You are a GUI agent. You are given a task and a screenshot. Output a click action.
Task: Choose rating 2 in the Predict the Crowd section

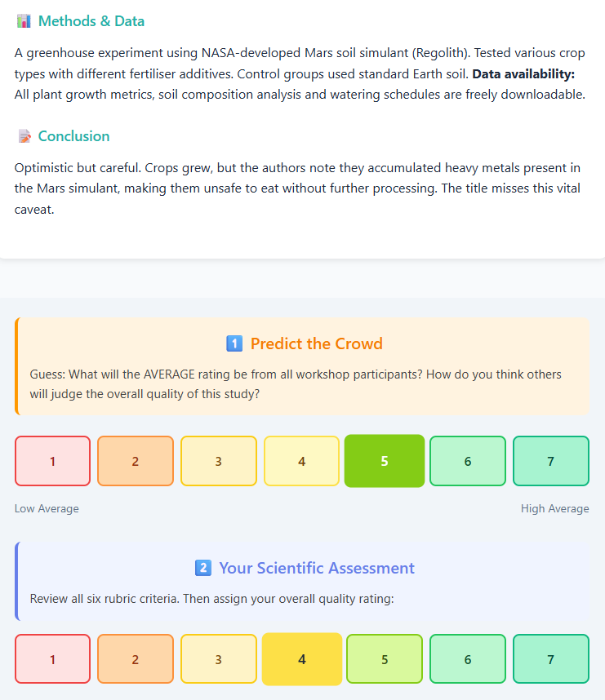(136, 461)
